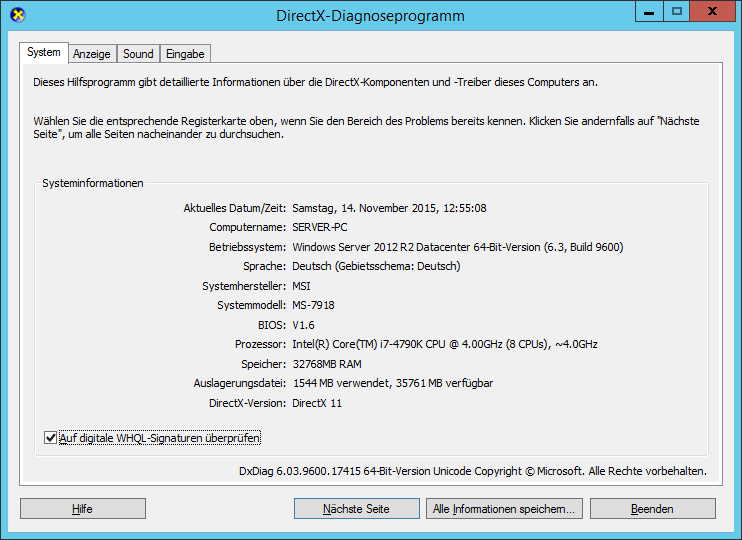Click Beenden to exit the program
The height and width of the screenshot is (540, 742).
(653, 509)
